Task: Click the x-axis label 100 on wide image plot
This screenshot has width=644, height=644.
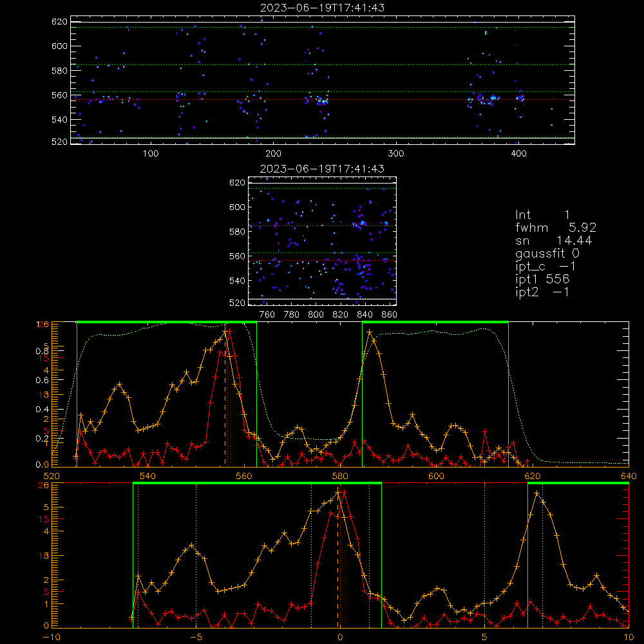Action: click(x=151, y=154)
